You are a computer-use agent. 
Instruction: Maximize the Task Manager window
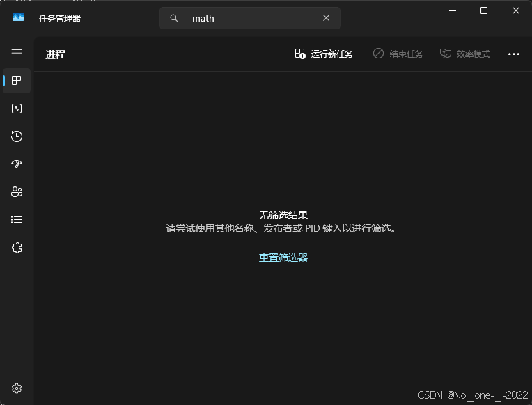pyautogui.click(x=484, y=11)
